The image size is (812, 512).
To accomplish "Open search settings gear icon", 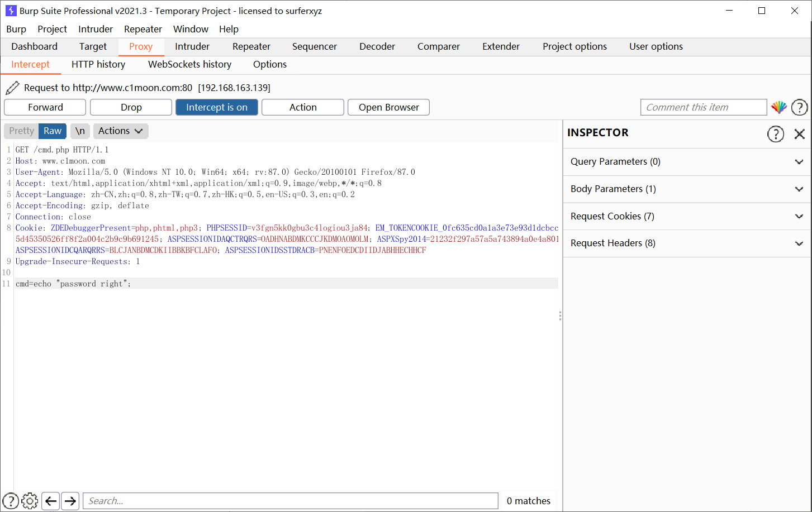I will coord(30,501).
